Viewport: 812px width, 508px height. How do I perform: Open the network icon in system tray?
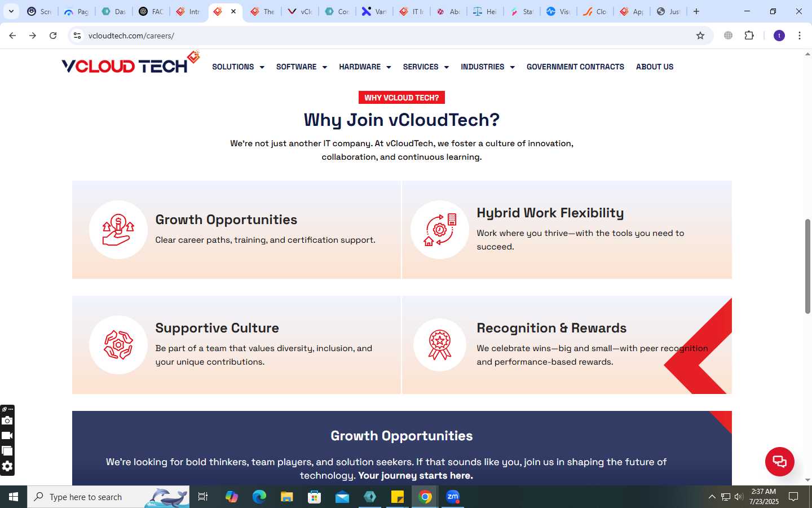[726, 497]
